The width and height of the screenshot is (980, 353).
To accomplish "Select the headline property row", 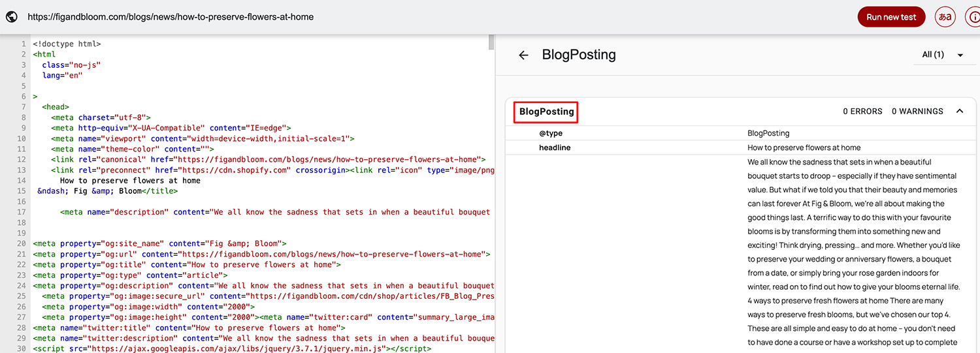I will pyautogui.click(x=741, y=147).
